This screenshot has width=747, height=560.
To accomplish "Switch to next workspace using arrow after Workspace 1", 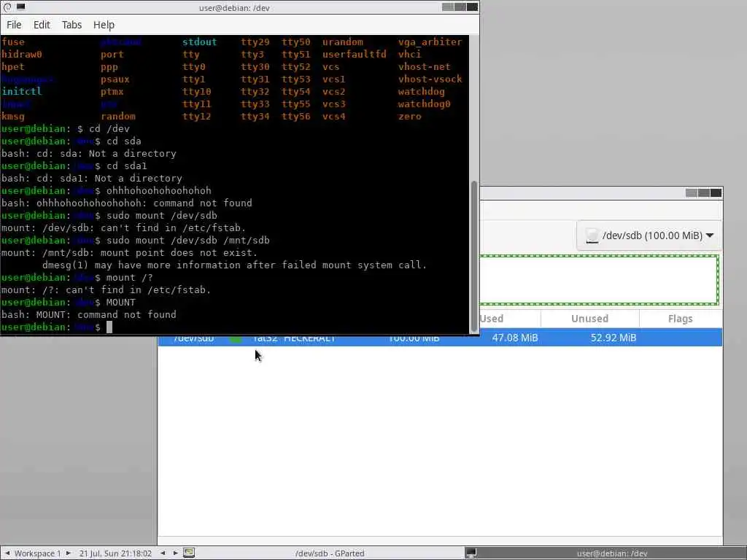I will pos(68,553).
